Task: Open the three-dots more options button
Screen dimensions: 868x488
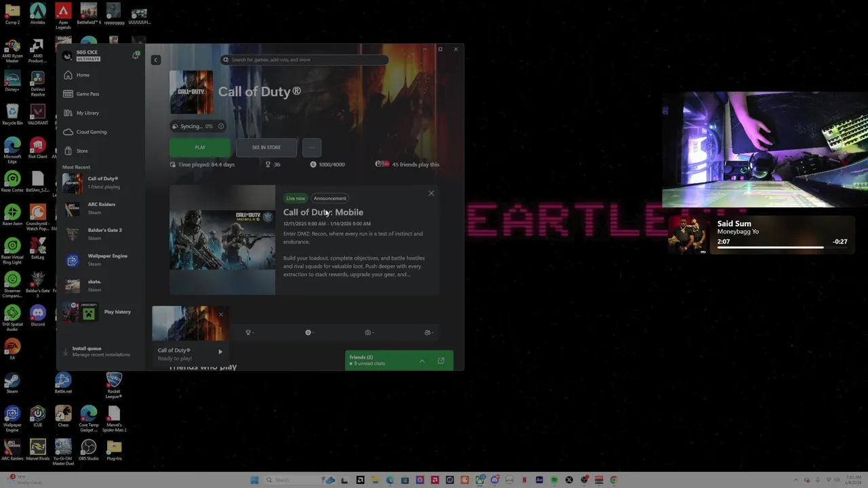Action: (312, 147)
